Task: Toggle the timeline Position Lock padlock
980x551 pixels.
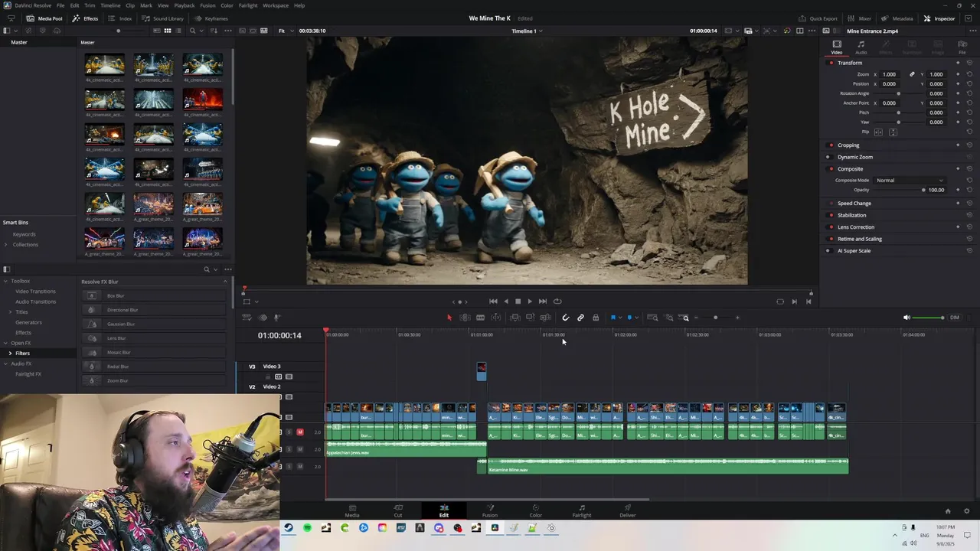Action: tap(596, 318)
